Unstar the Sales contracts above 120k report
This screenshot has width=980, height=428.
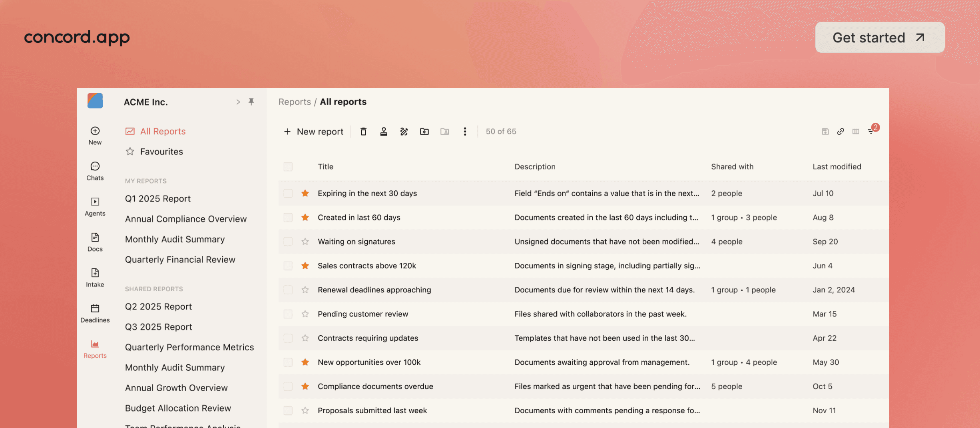click(x=305, y=265)
